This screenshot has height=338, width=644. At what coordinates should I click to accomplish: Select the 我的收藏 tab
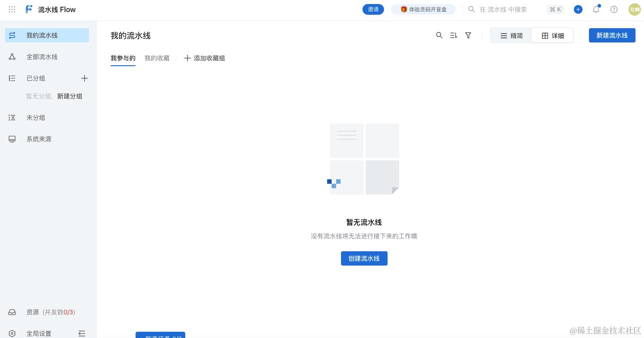tap(157, 58)
